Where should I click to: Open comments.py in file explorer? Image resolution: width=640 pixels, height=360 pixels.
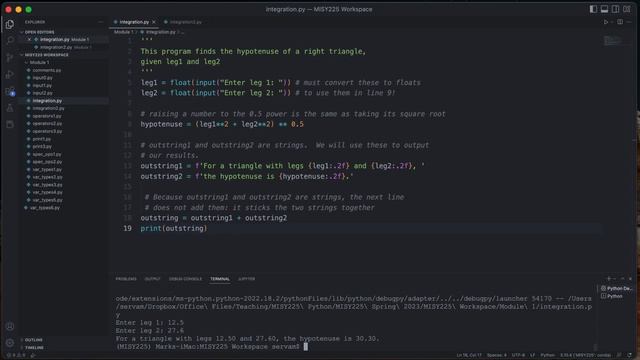47,70
